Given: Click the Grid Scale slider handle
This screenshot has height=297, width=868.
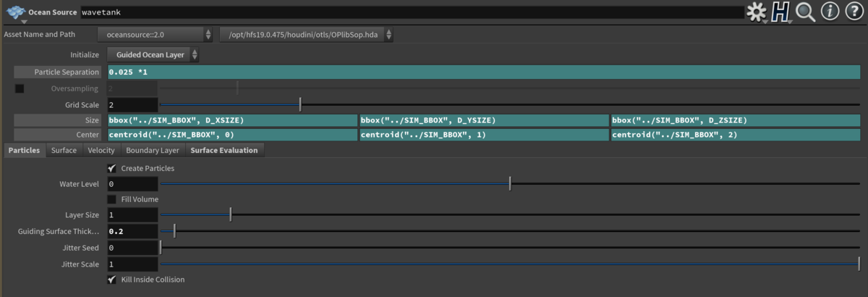Looking at the screenshot, I should pyautogui.click(x=300, y=105).
